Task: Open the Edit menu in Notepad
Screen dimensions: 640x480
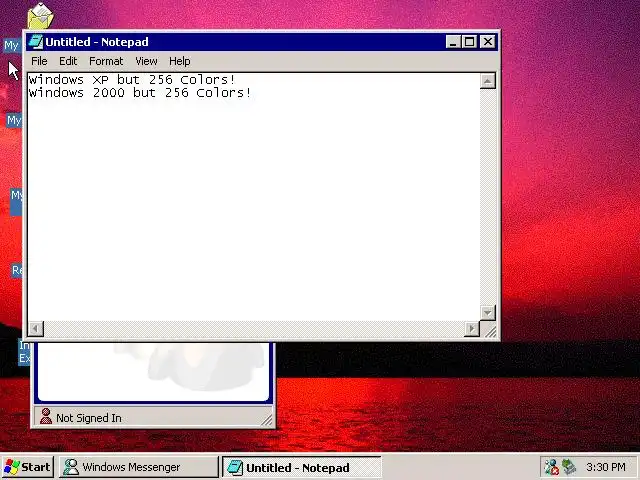Action: 68,61
